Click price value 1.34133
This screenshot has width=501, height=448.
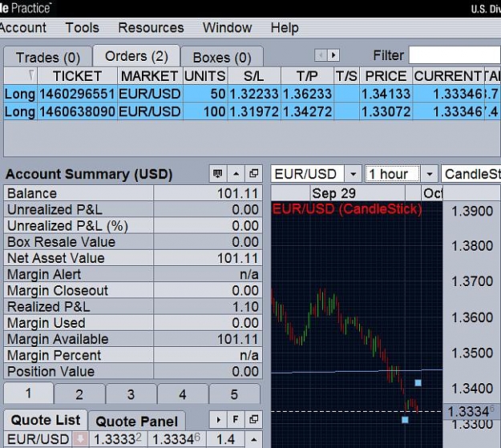[386, 94]
